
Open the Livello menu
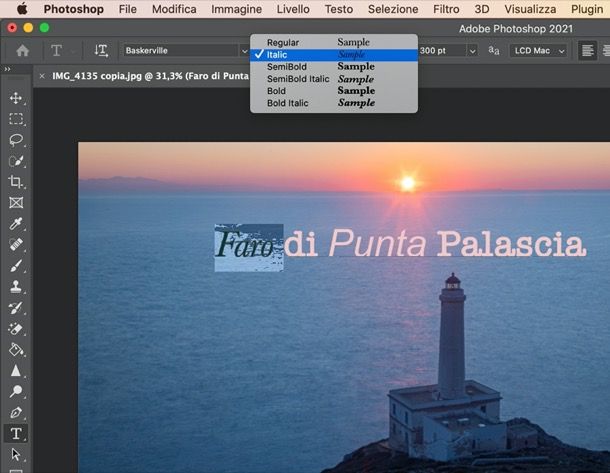(x=293, y=9)
